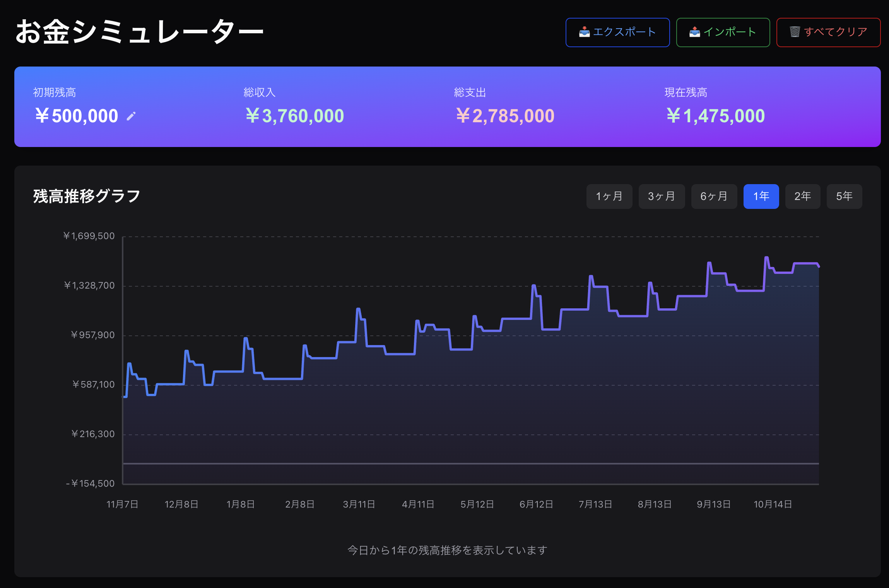Click the インポート import button

coord(723,32)
